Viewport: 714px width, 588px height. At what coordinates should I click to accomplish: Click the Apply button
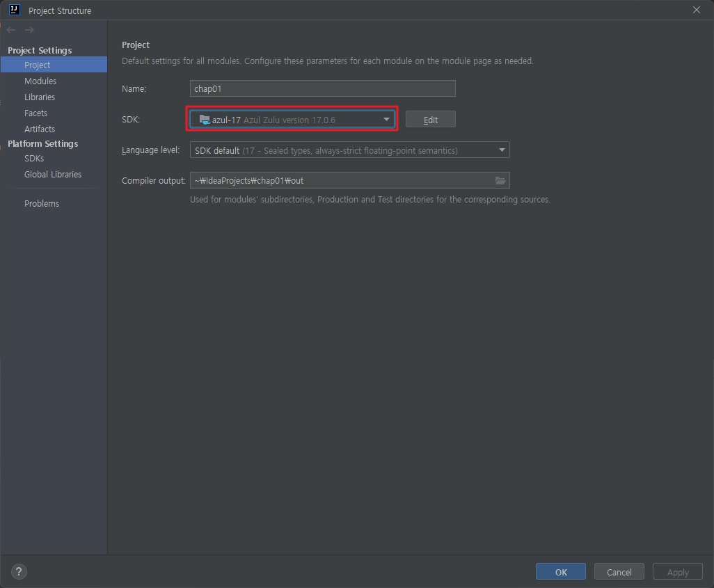point(678,571)
